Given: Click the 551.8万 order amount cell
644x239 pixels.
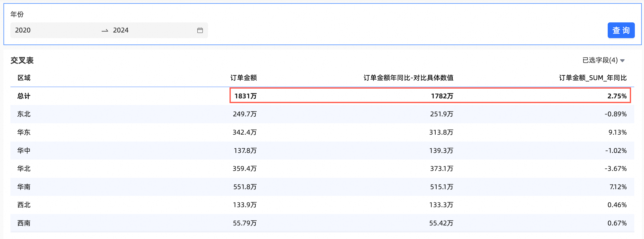Looking at the screenshot, I should 245,187.
